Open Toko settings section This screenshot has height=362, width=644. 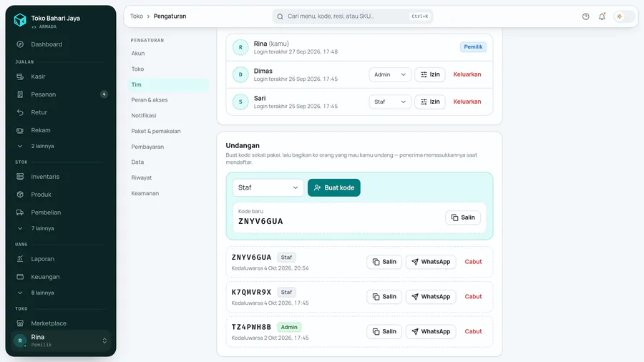coord(168,69)
